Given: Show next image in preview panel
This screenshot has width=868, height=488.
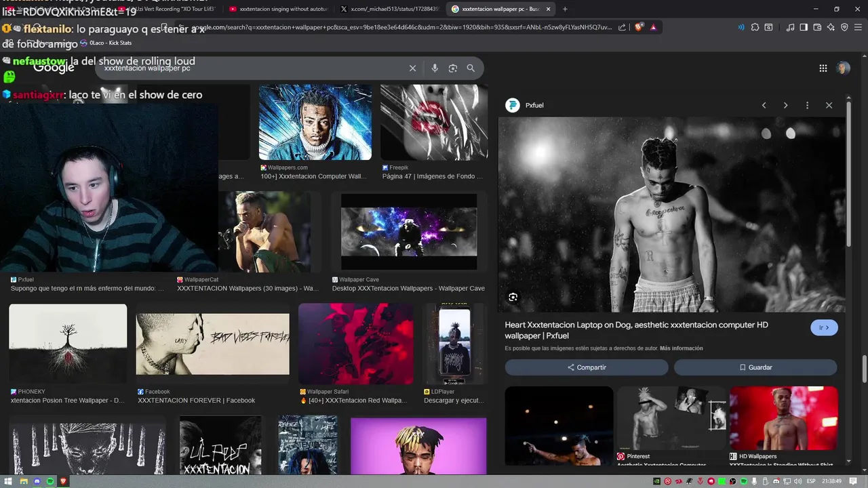Looking at the screenshot, I should [785, 105].
